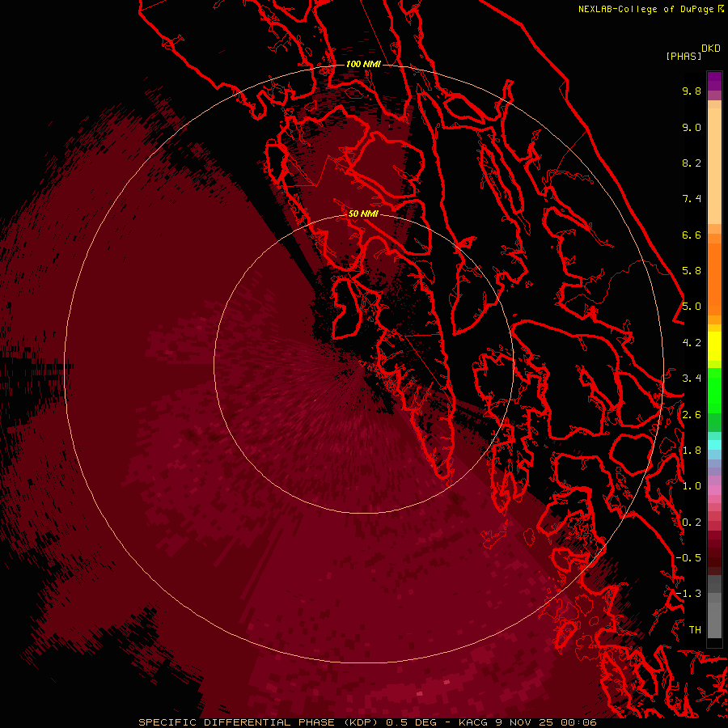Select the 1.0 legend value
Image resolution: width=728 pixels, height=728 pixels.
692,486
